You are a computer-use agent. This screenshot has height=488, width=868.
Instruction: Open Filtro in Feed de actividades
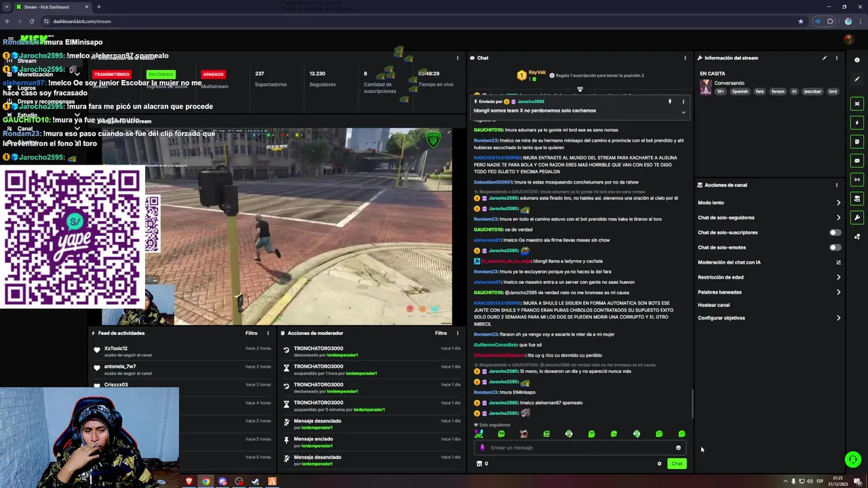click(251, 333)
